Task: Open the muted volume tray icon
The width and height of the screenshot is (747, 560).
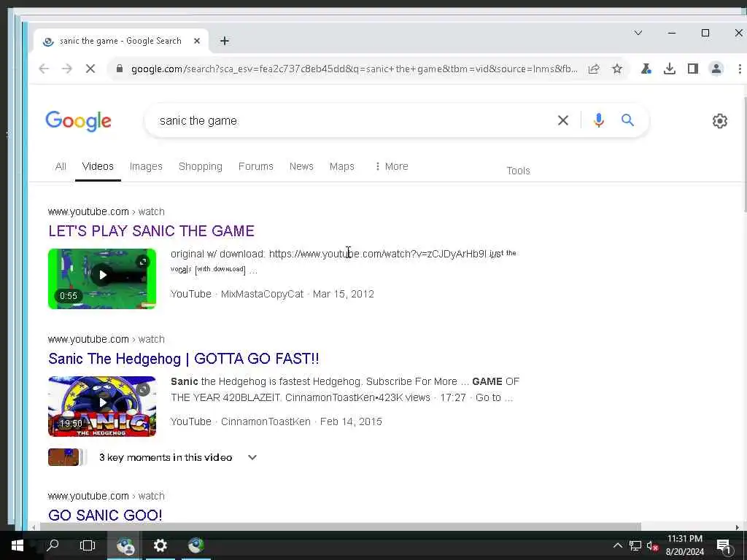Action: point(652,545)
